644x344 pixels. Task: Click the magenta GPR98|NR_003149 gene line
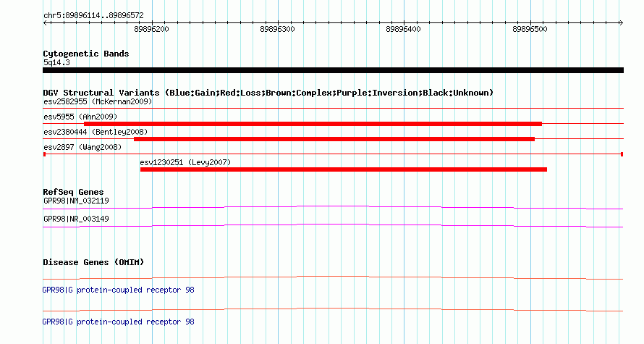point(333,226)
